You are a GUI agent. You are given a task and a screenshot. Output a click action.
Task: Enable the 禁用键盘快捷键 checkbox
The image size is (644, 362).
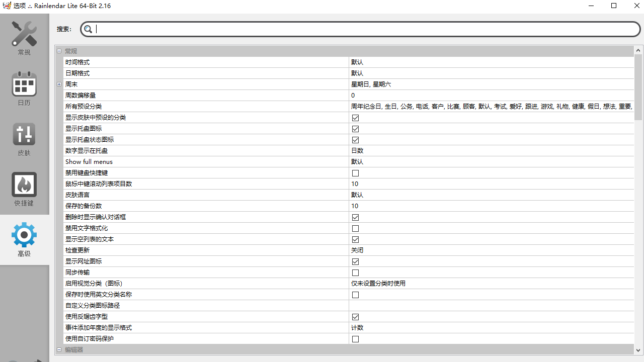[x=355, y=173]
